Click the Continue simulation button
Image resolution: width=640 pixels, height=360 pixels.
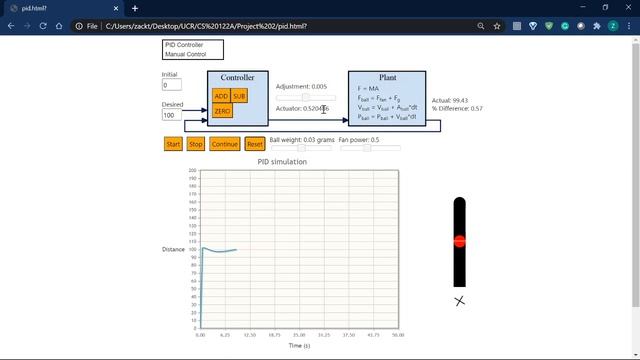pyautogui.click(x=225, y=144)
